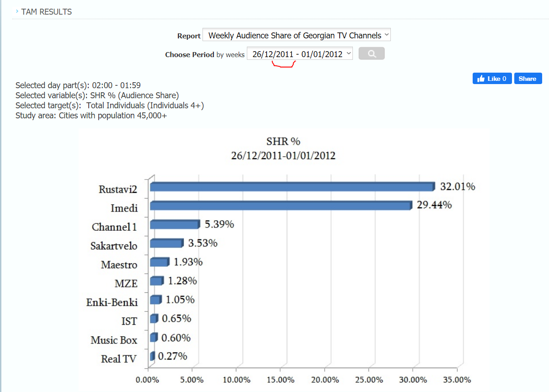
Task: Click the 'IST' axis label
Action: pyautogui.click(x=129, y=321)
